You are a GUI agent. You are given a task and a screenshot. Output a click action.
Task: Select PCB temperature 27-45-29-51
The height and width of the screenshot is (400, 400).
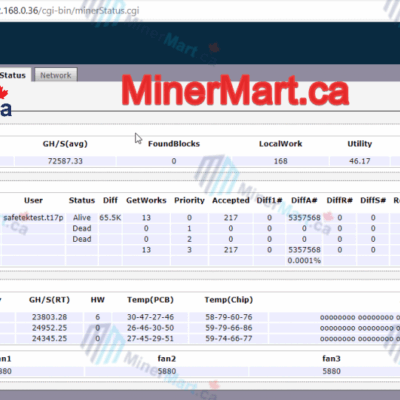click(x=150, y=338)
